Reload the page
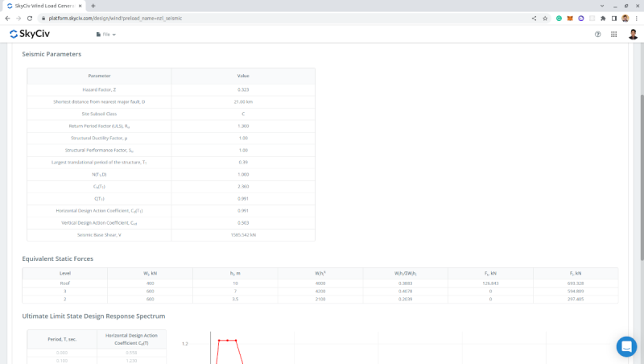This screenshot has width=644, height=364. click(31, 18)
